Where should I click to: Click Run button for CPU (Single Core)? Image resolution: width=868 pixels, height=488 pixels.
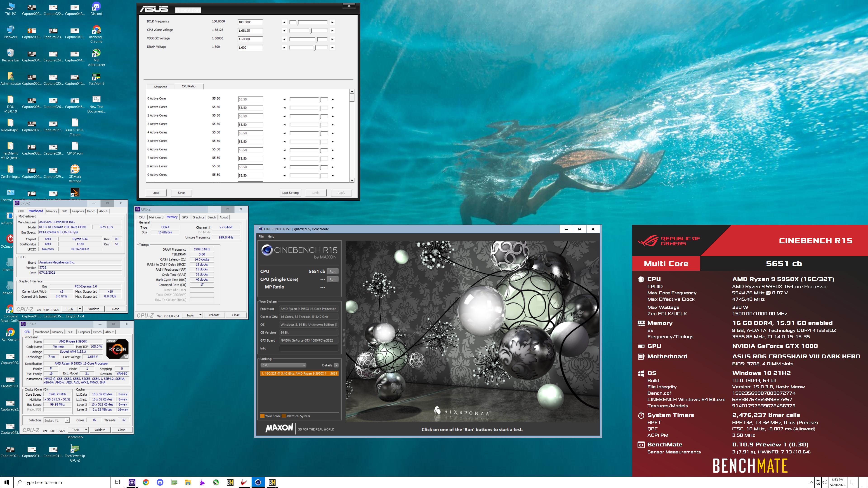pyautogui.click(x=333, y=279)
